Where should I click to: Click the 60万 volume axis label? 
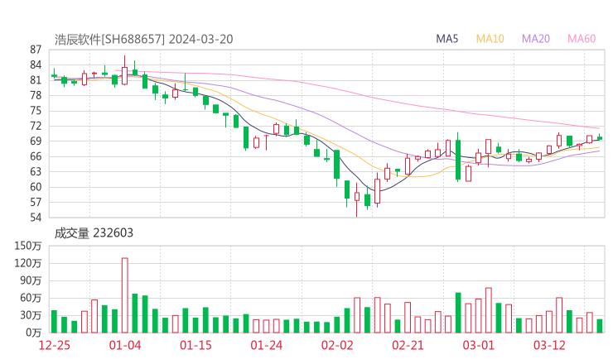point(31,298)
